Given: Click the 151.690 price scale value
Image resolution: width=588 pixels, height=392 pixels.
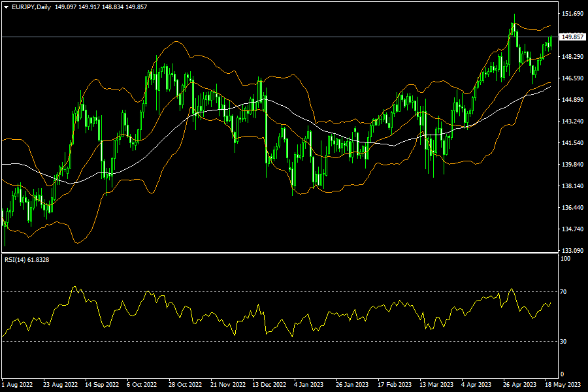Looking at the screenshot, I should coord(572,14).
